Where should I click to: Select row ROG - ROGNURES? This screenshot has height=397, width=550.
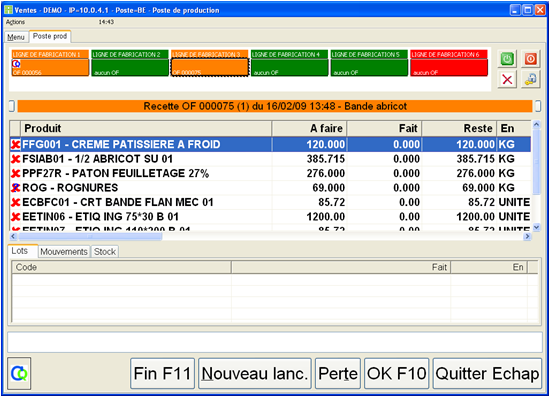pos(270,188)
